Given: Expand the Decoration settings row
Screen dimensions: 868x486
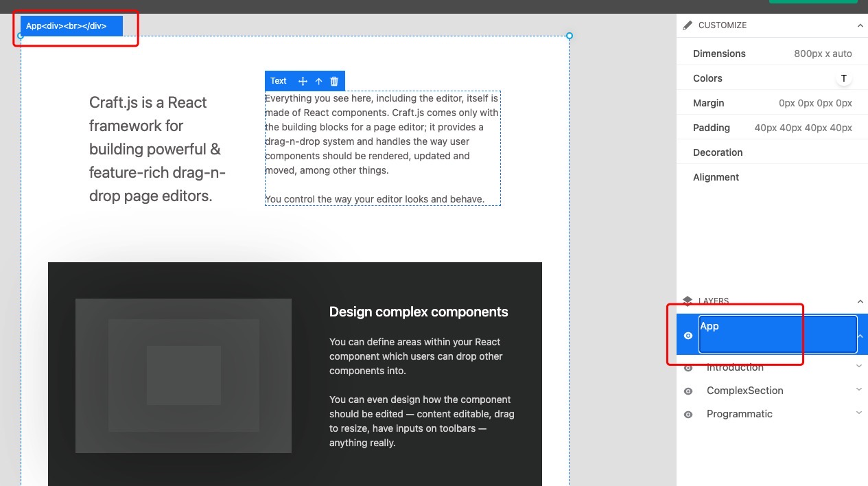Looking at the screenshot, I should tap(772, 152).
